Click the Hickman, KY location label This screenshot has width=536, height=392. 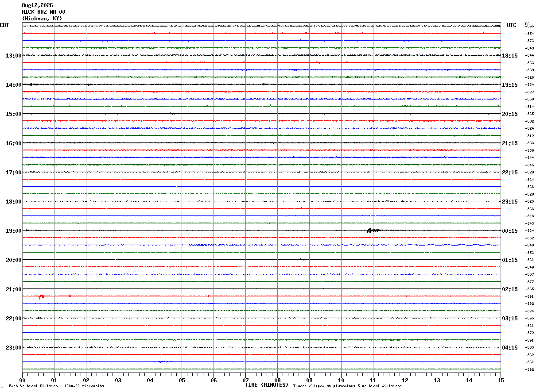coord(42,19)
